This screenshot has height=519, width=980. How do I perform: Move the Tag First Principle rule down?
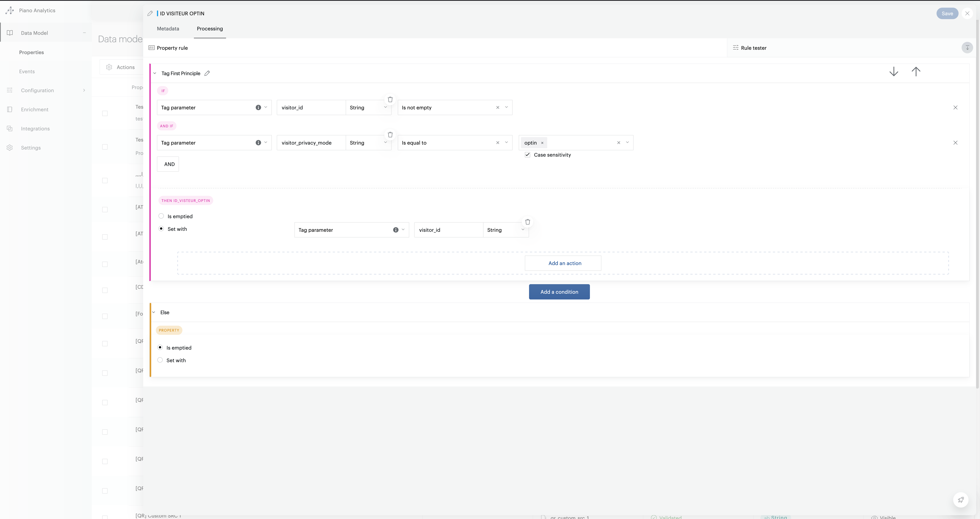pyautogui.click(x=894, y=72)
